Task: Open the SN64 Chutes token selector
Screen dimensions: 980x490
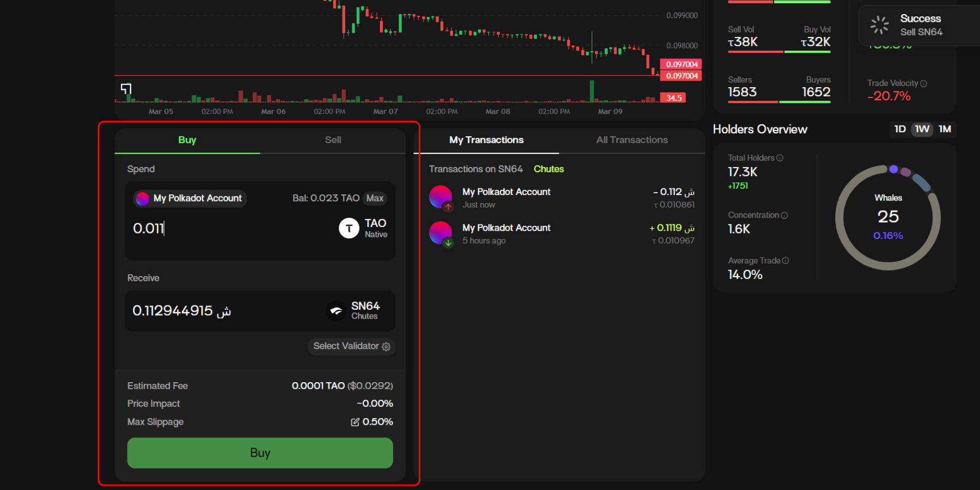Action: 354,310
